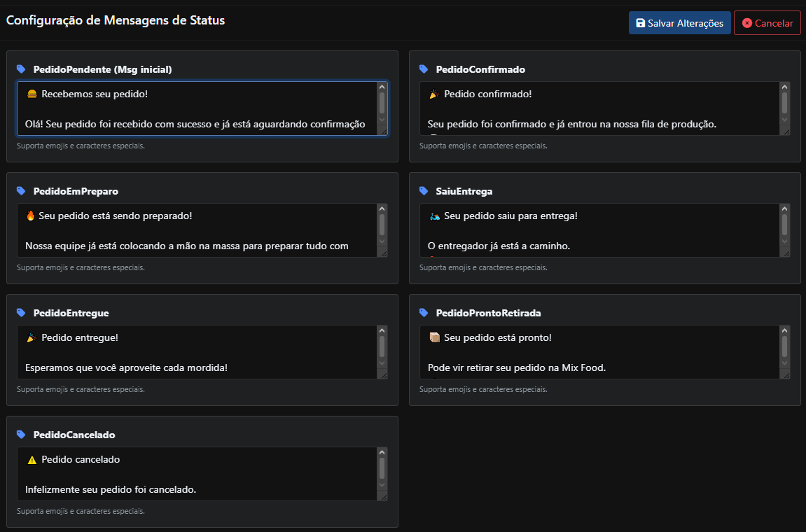
Task: Click the tag icon beside PedidoCancelado
Action: (21, 434)
